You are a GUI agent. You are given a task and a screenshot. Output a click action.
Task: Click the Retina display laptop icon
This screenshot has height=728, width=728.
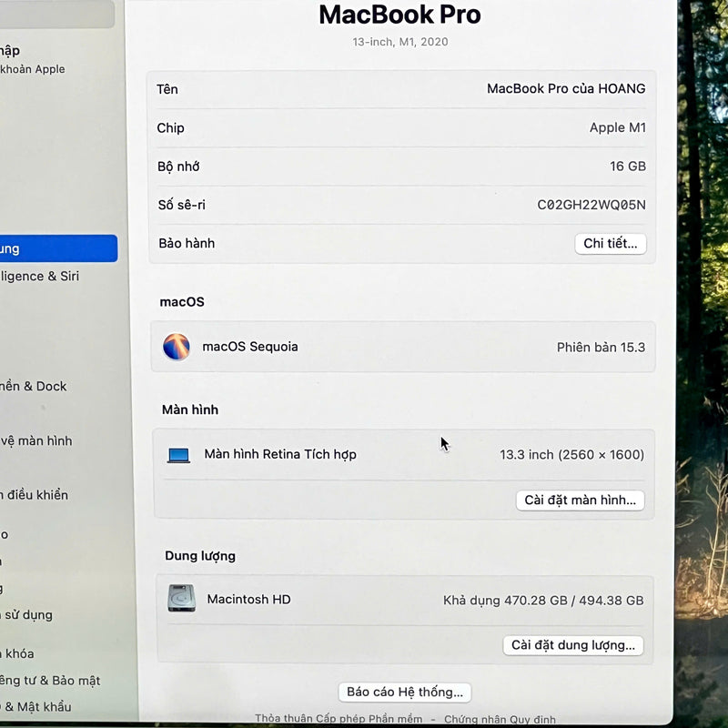[178, 455]
